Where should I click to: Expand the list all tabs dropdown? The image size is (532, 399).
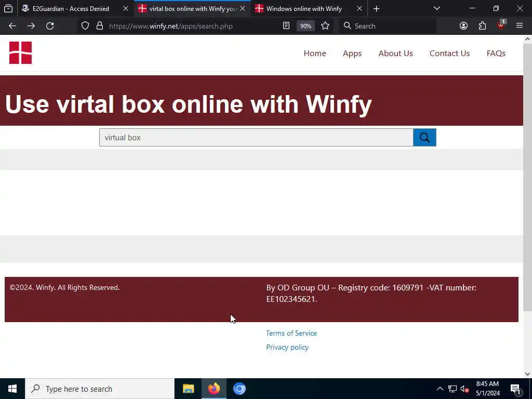click(x=437, y=8)
